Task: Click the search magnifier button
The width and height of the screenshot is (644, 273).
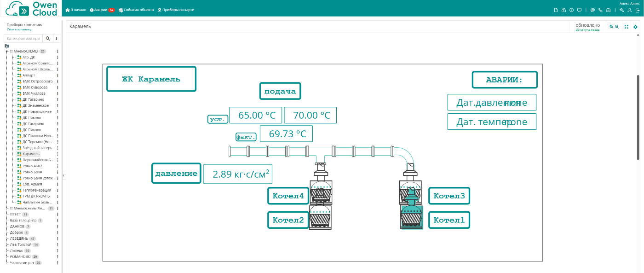Action: 47,38
